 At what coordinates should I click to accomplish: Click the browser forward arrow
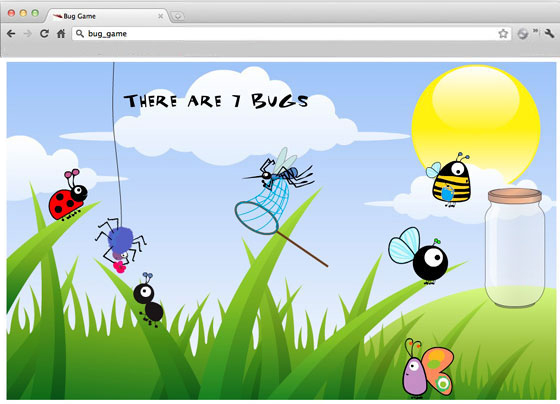click(27, 34)
